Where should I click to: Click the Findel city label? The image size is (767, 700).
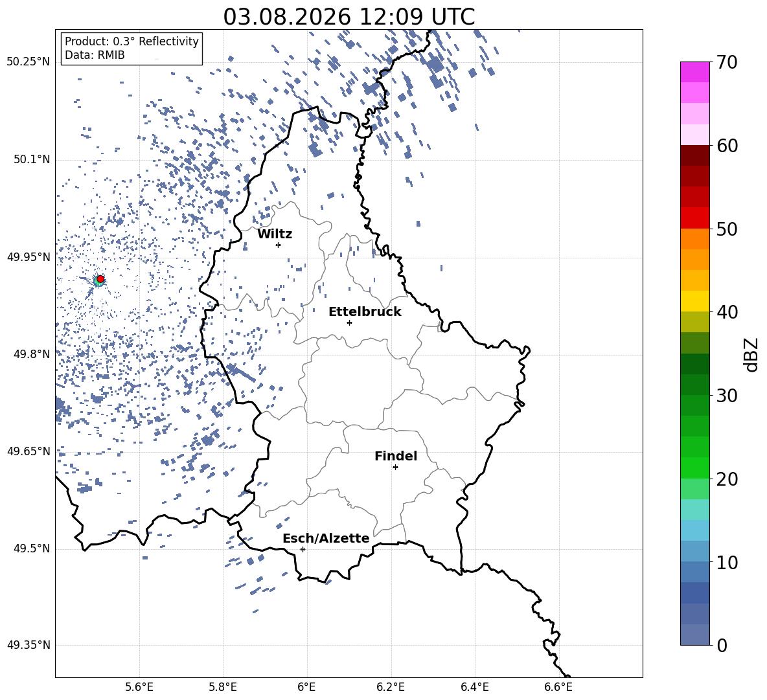point(396,456)
